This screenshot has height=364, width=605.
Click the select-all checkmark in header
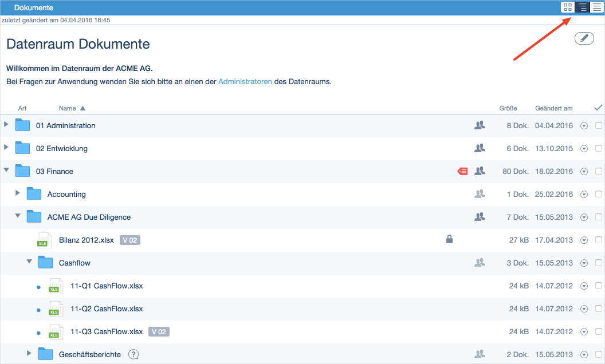click(x=598, y=108)
